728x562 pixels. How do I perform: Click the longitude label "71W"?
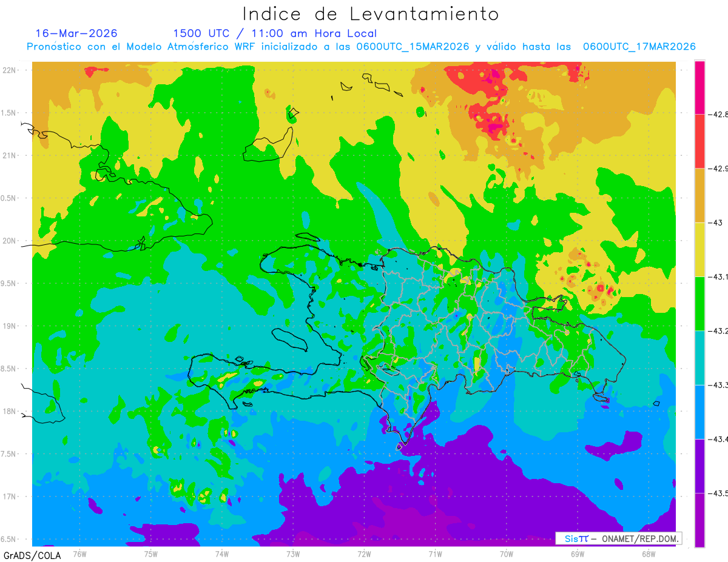point(435,553)
